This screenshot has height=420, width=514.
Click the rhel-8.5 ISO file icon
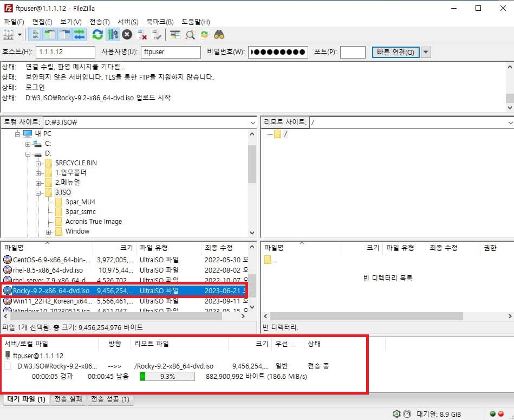coord(7,270)
